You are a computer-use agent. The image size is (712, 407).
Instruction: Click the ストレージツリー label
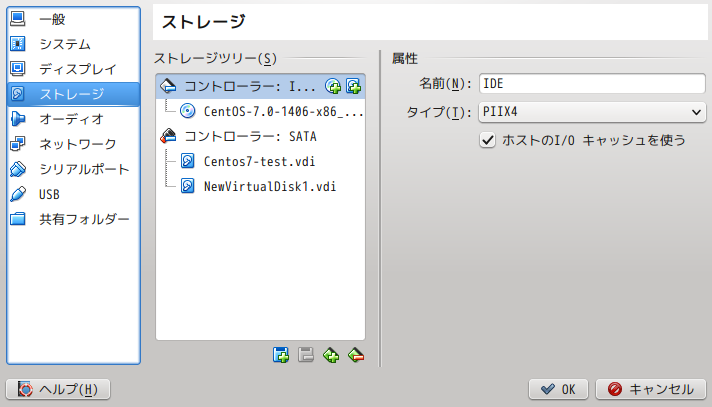click(215, 59)
